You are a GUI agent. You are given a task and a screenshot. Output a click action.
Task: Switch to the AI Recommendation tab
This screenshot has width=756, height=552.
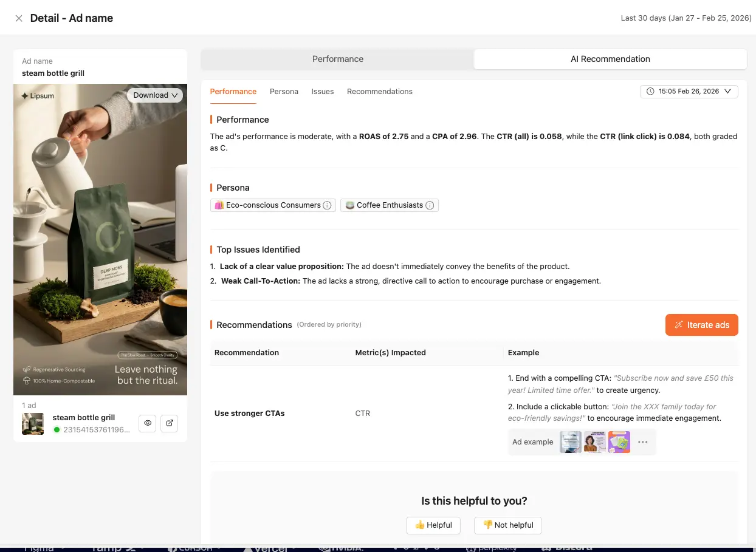[610, 59]
